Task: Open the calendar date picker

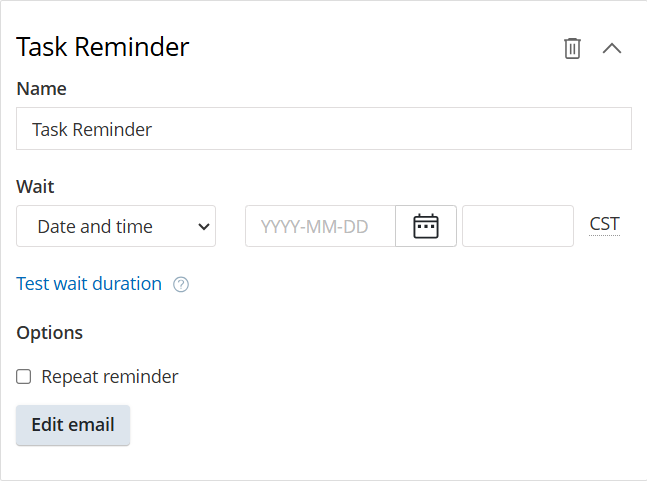Action: pos(426,226)
